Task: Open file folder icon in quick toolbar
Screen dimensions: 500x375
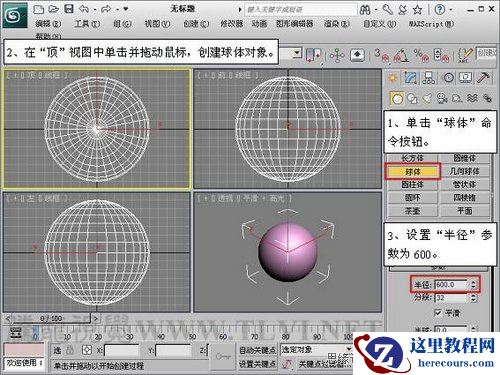Action: click(54, 9)
